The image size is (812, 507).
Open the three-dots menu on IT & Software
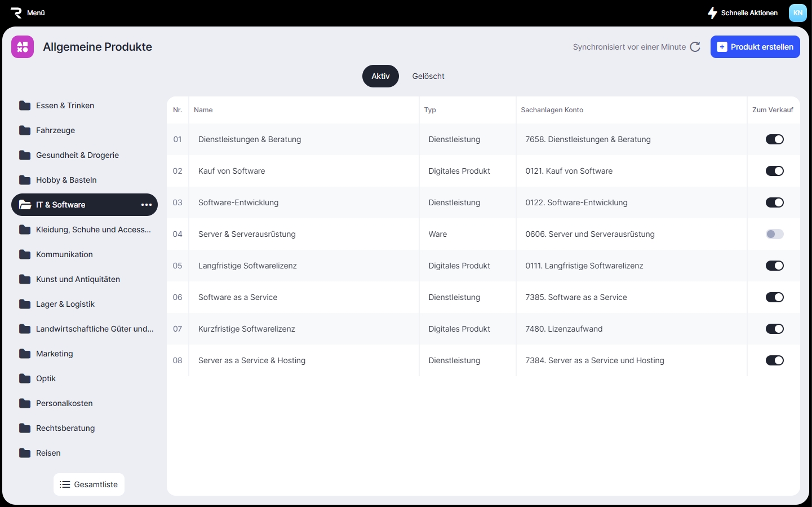point(147,205)
